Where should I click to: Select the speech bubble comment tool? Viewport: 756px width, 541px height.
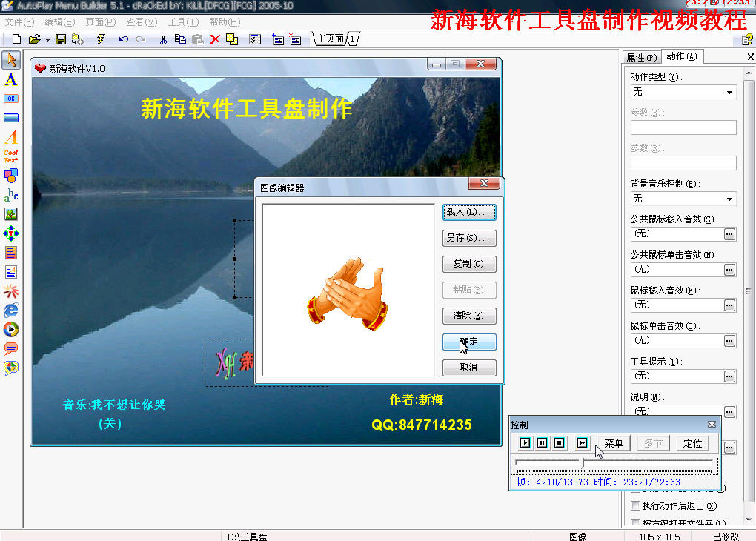[x=11, y=348]
